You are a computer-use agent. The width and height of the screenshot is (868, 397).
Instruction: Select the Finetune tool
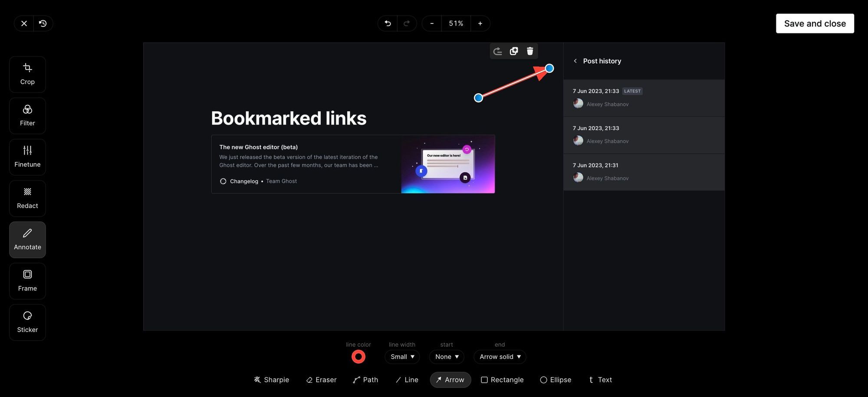(27, 156)
